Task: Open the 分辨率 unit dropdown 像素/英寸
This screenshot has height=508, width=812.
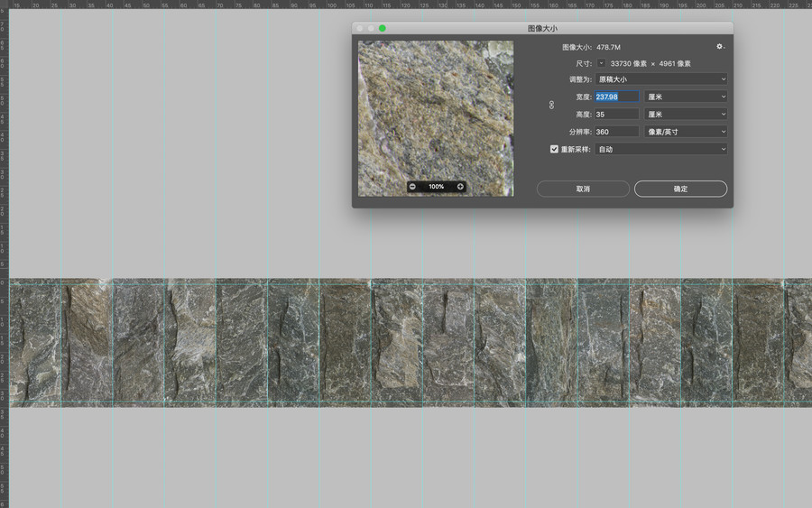Action: tap(686, 132)
